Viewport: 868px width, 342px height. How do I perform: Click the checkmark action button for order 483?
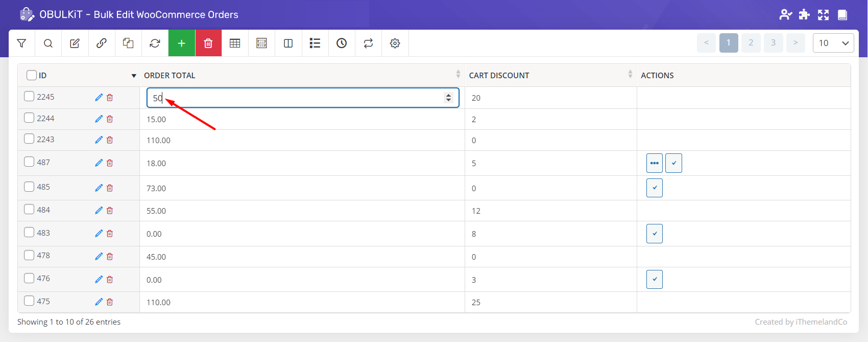654,234
